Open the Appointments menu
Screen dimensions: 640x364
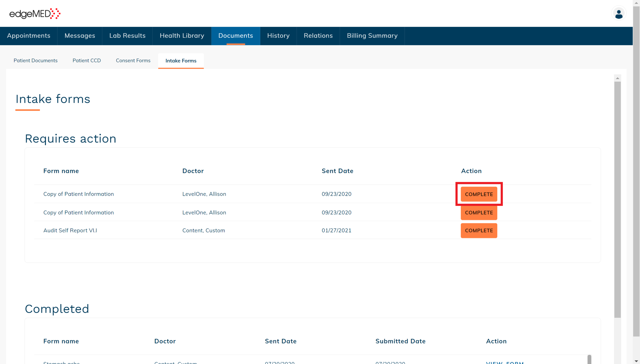pyautogui.click(x=29, y=36)
